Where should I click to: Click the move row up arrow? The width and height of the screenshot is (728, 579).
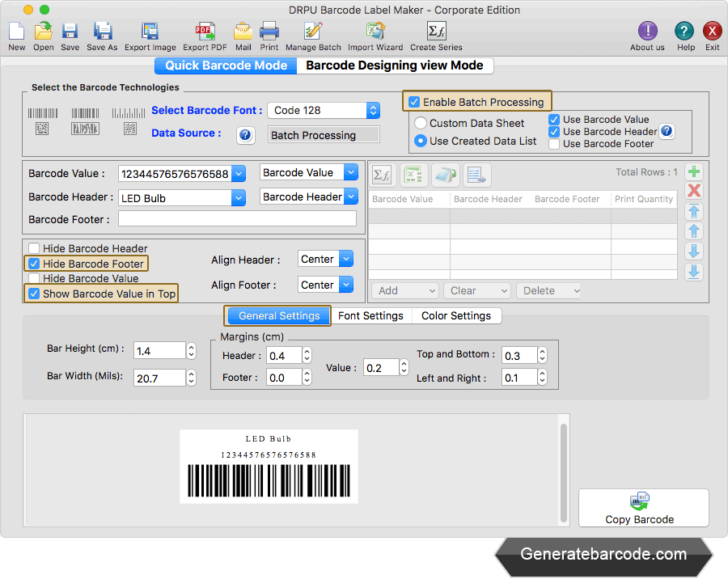[x=694, y=230]
